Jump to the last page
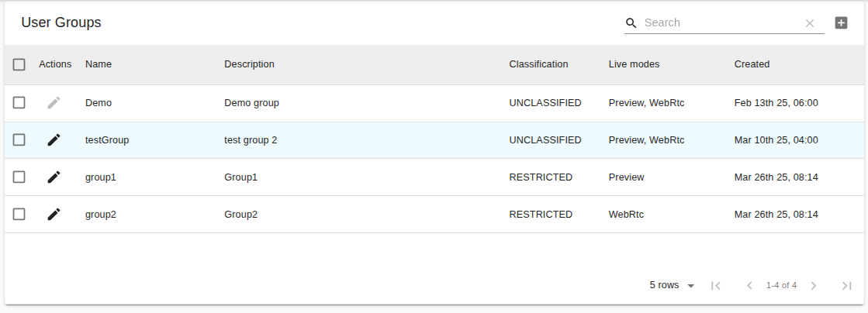 click(x=846, y=285)
